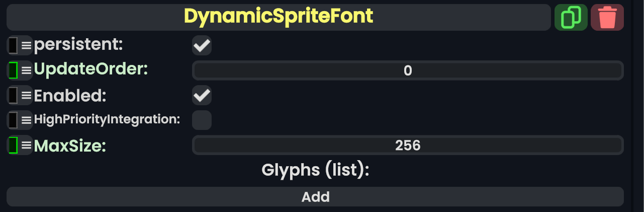Click the UpdateOrder value field

[408, 70]
